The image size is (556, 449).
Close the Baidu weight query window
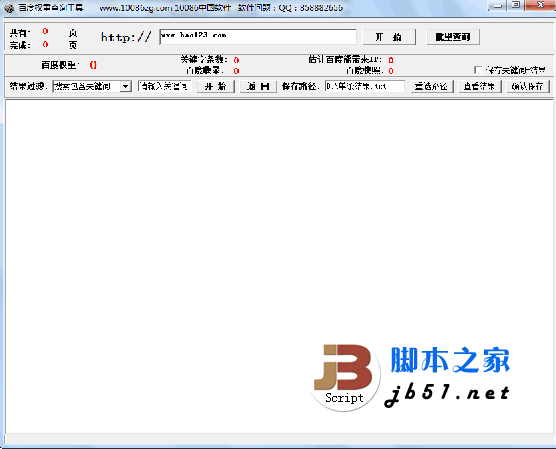540,5
